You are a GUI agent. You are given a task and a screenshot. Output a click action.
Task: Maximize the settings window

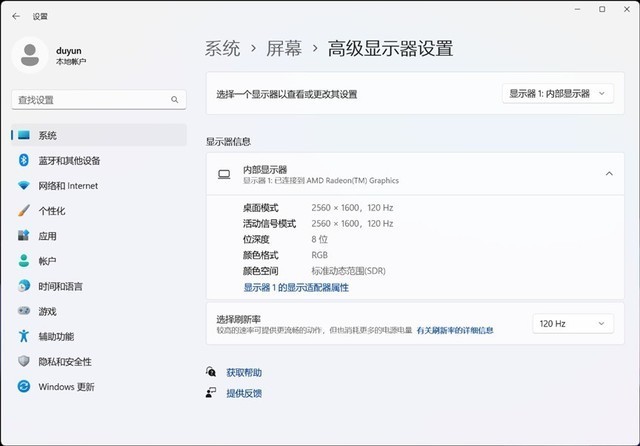coord(602,9)
